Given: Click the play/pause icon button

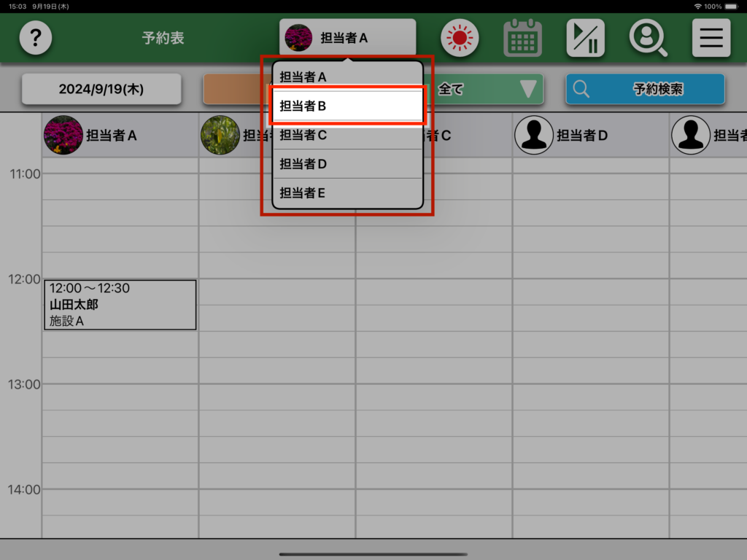Looking at the screenshot, I should [585, 38].
